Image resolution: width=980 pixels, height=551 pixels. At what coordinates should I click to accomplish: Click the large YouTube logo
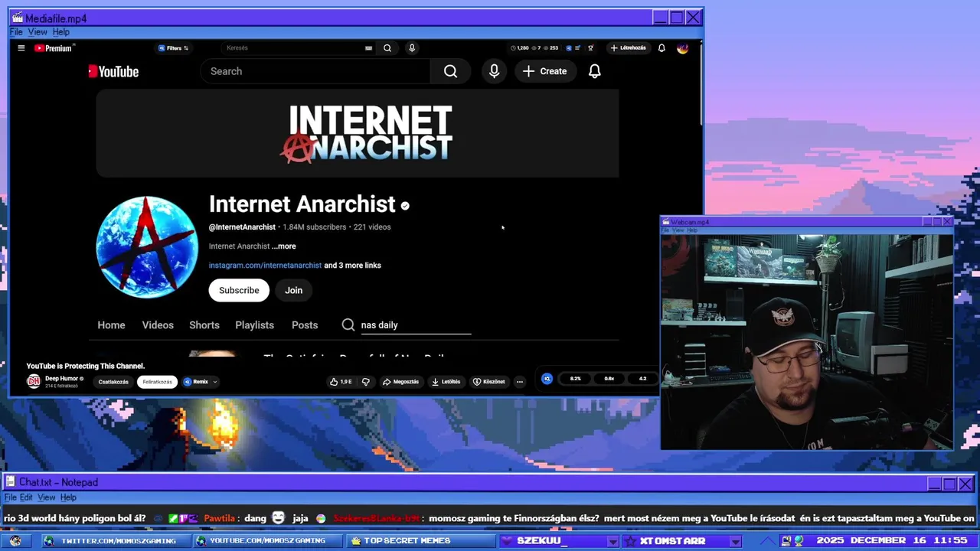113,71
